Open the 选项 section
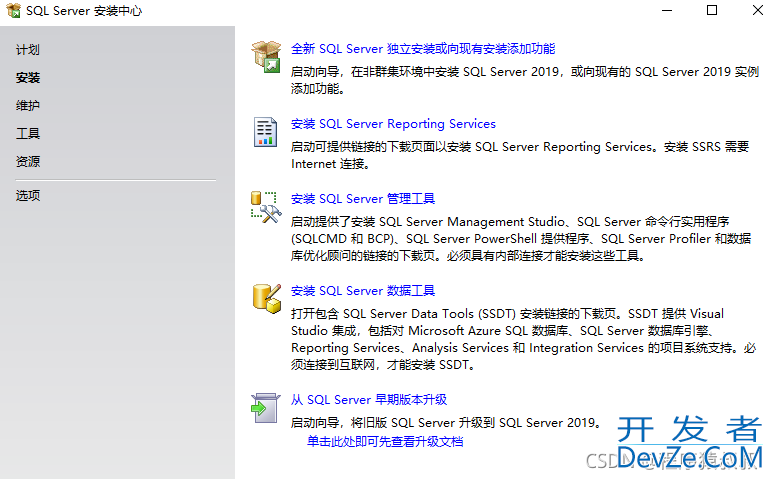This screenshot has width=773, height=479. pos(28,196)
